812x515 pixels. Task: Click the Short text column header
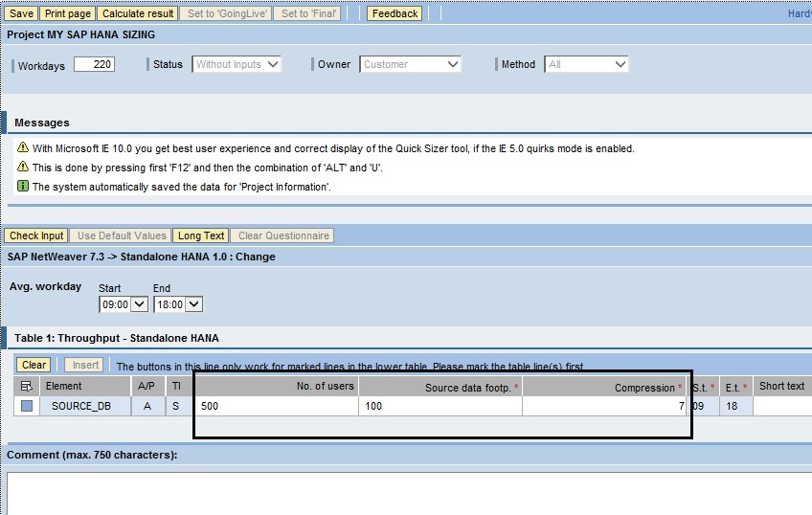[x=782, y=386]
